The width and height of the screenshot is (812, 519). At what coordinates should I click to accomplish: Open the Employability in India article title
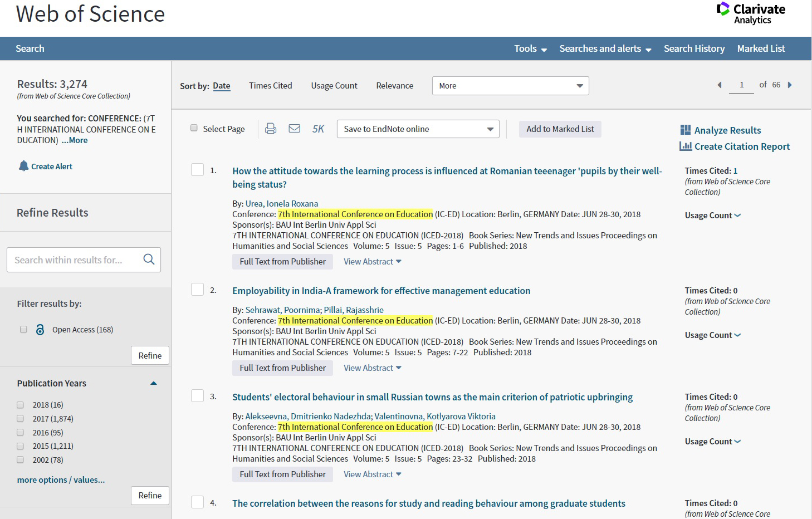[381, 291]
